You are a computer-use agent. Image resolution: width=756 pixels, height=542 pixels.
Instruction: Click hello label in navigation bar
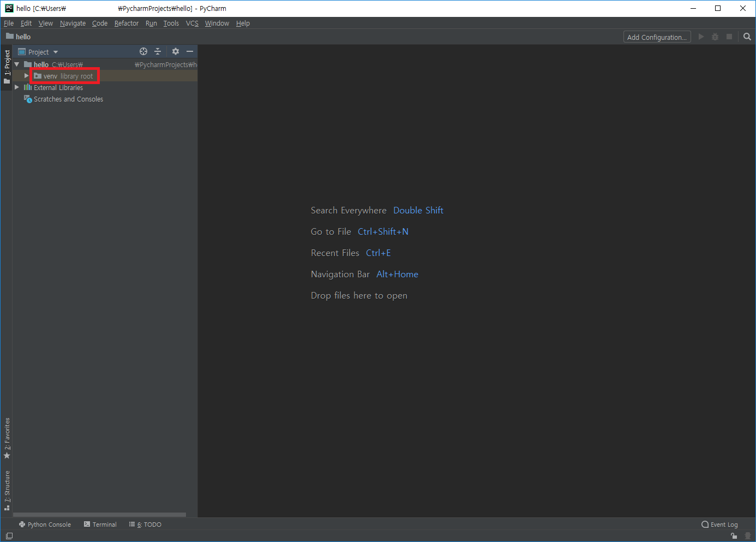[x=23, y=37]
